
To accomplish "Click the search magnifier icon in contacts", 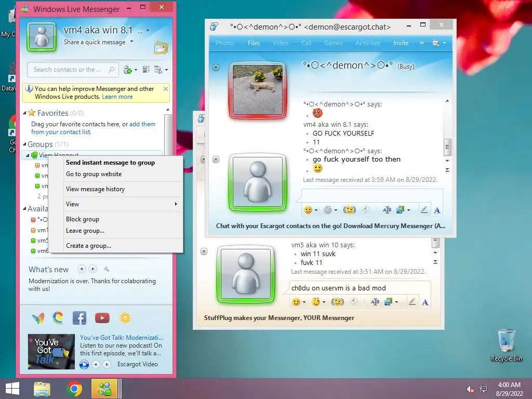I will tap(111, 70).
